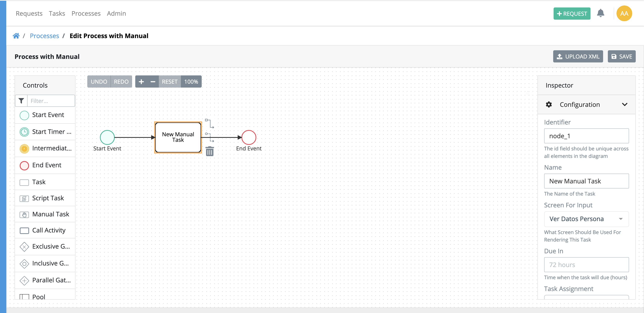Open the Requests menu
The image size is (644, 313).
(x=29, y=14)
